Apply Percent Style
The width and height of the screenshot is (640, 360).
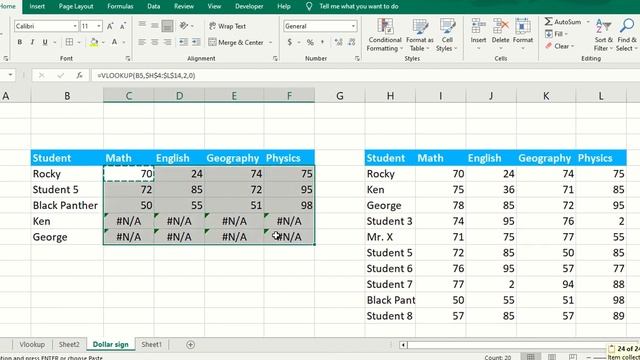pyautogui.click(x=310, y=42)
